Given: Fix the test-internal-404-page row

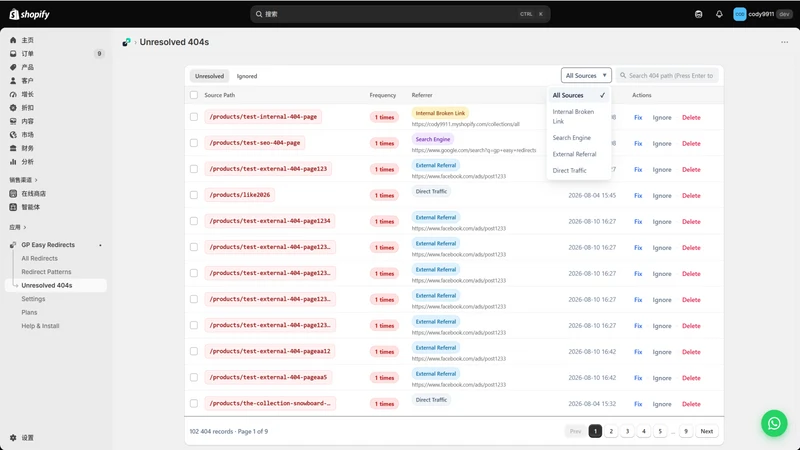Looking at the screenshot, I should coord(638,117).
